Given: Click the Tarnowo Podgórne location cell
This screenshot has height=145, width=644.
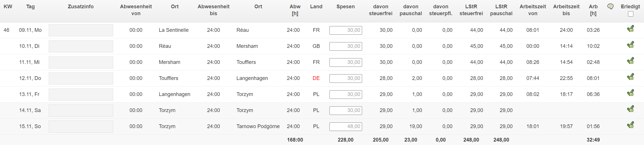Looking at the screenshot, I should (x=258, y=126).
